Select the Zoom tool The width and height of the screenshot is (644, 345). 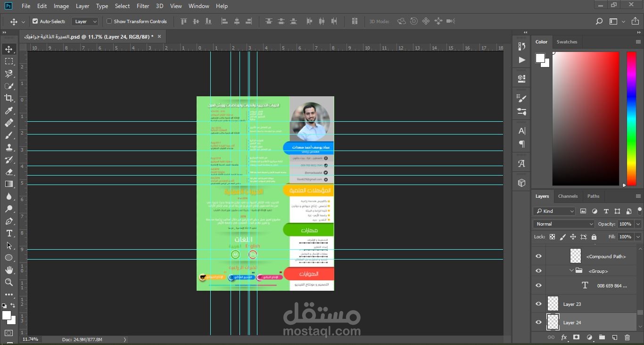[x=9, y=282]
